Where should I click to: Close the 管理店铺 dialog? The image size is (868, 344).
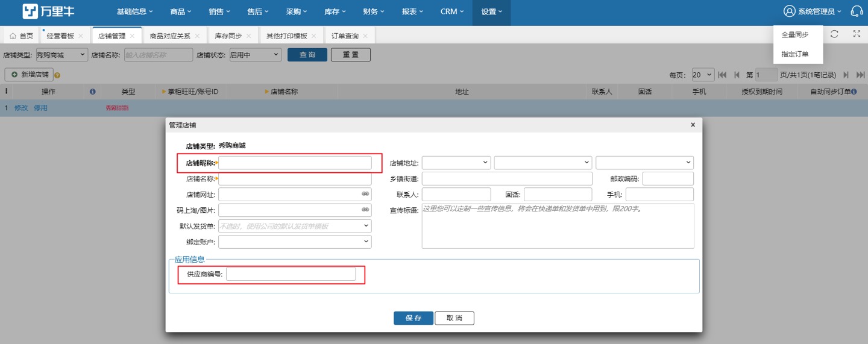tap(693, 125)
